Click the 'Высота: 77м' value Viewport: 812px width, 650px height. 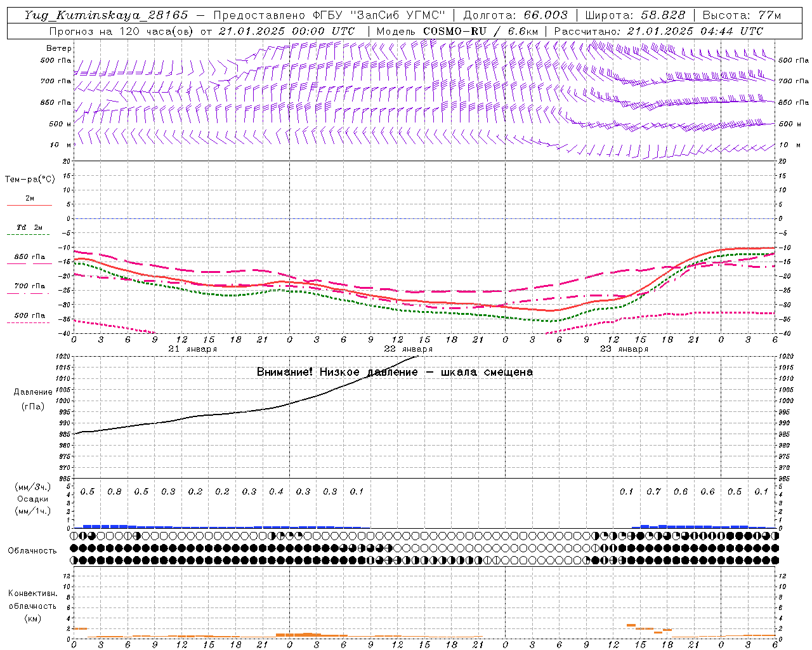pos(742,15)
